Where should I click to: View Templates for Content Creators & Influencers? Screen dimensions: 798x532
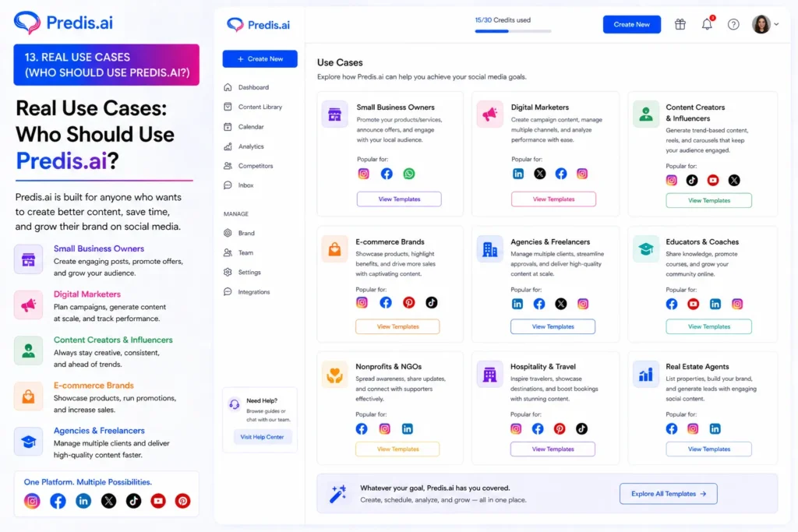tap(708, 200)
